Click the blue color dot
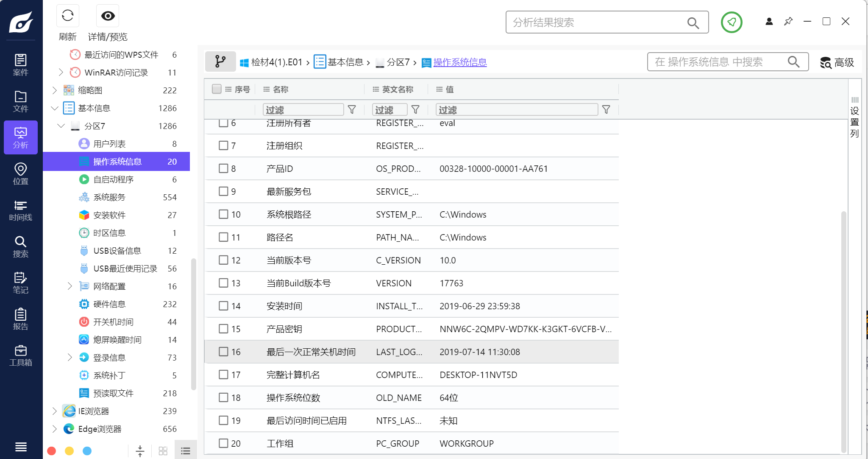 coord(87,451)
